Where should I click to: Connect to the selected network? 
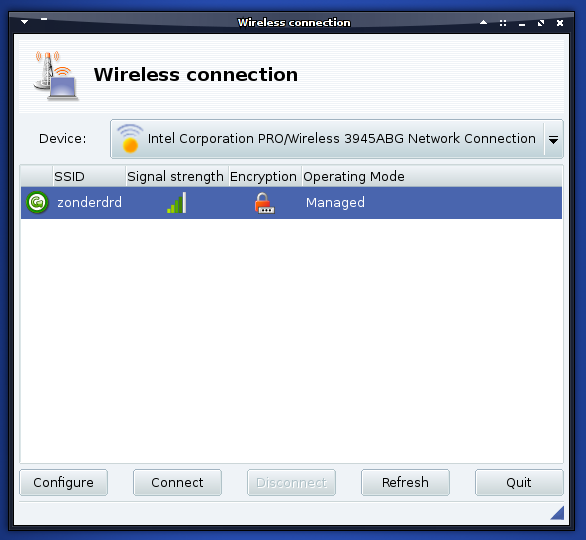[178, 482]
